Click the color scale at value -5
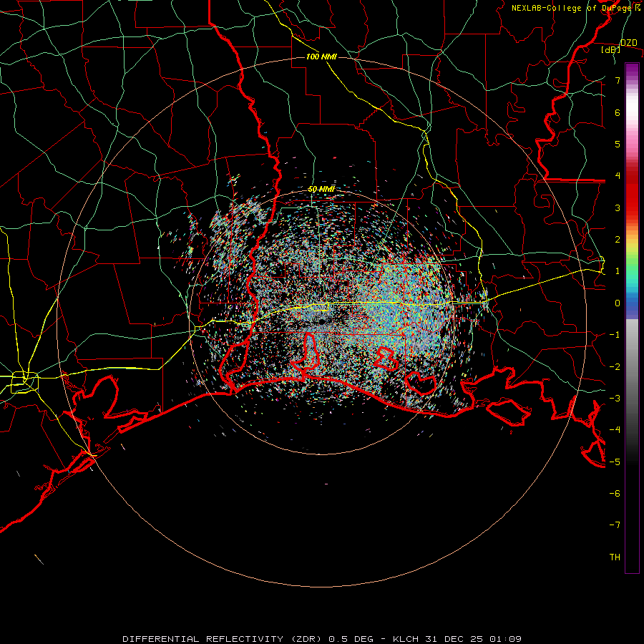This screenshot has height=644, width=644. tap(632, 462)
